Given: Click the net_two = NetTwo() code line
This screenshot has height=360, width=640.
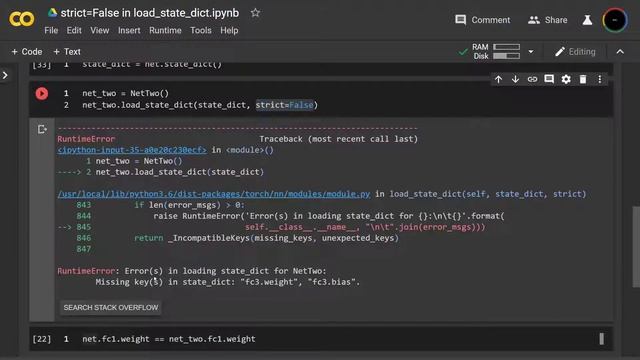Looking at the screenshot, I should point(125,93).
